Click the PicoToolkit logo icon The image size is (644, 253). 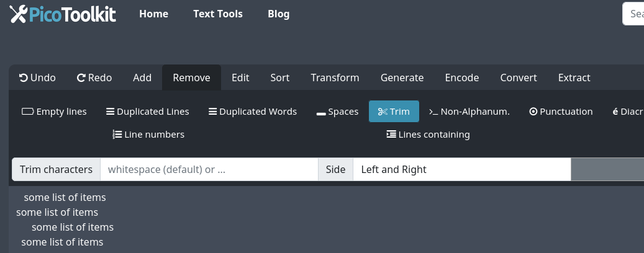(19, 14)
